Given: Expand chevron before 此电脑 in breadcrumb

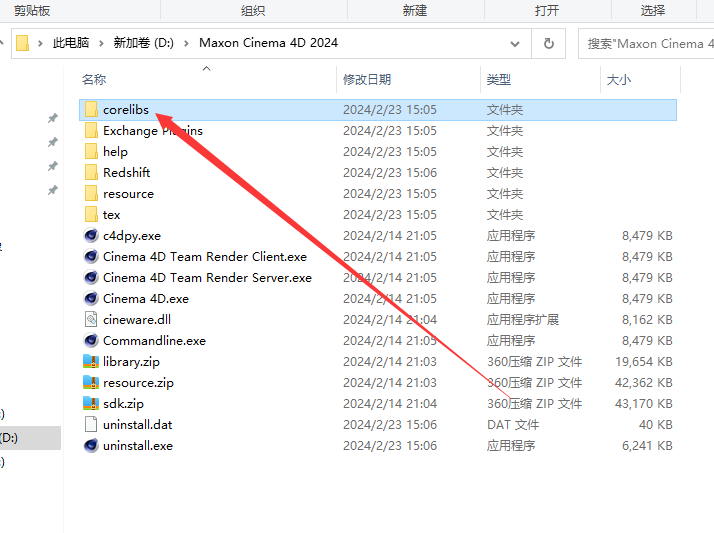Looking at the screenshot, I should (x=40, y=43).
